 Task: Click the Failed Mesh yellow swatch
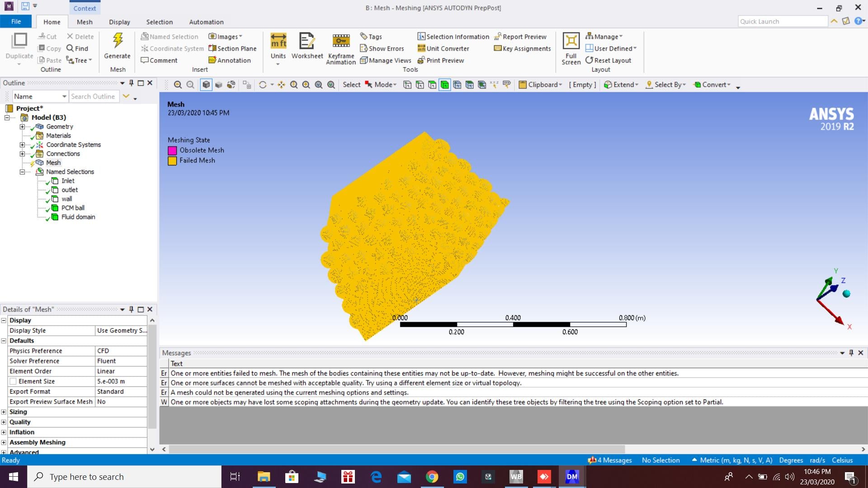[x=172, y=160]
